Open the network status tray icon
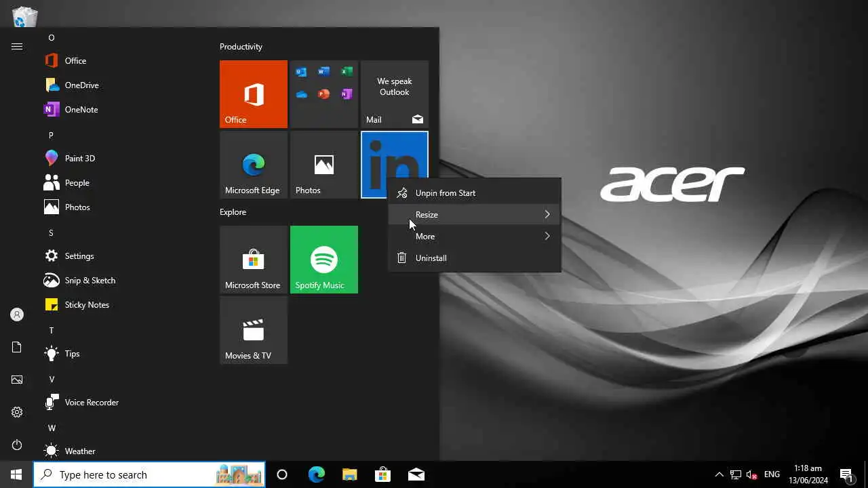868x488 pixels. pos(736,474)
